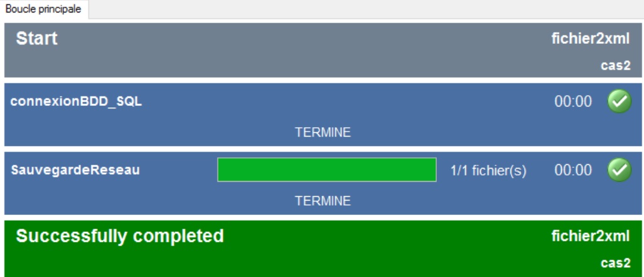Screen dimensions: 644x277
Task: Click the green checkmark for connexionBDD_SQL
Action: [619, 102]
